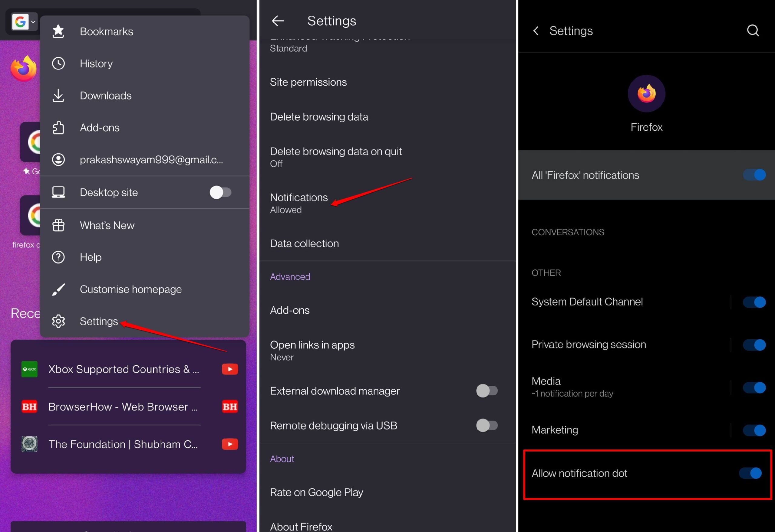Expand About section in settings
The height and width of the screenshot is (532, 775).
(282, 459)
